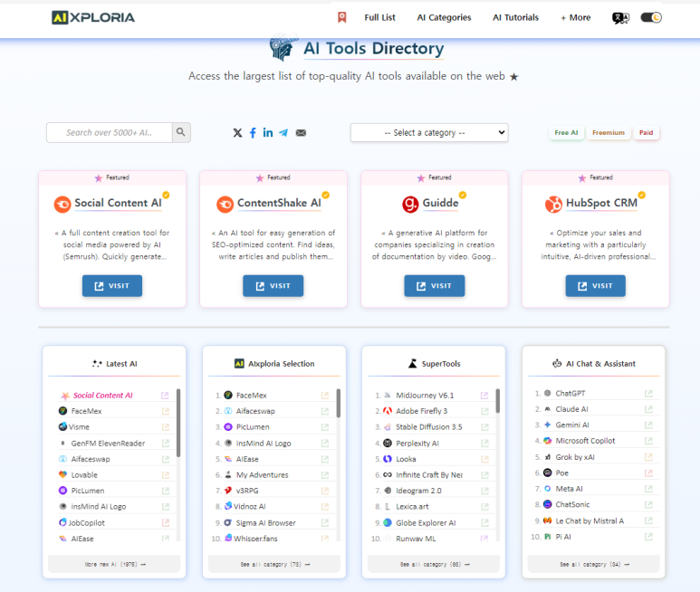
Task: Open the Guidde card title
Action: 440,203
